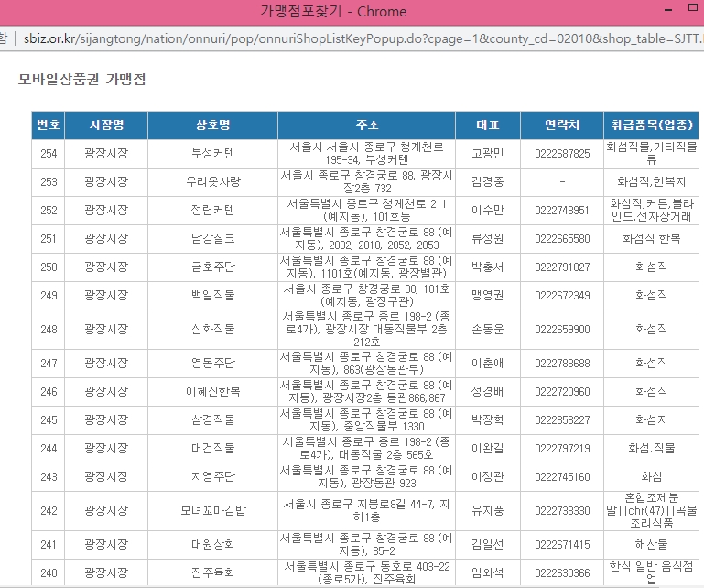Image resolution: width=704 pixels, height=588 pixels.
Task: Select shop name 백일직물
Action: coord(212,296)
